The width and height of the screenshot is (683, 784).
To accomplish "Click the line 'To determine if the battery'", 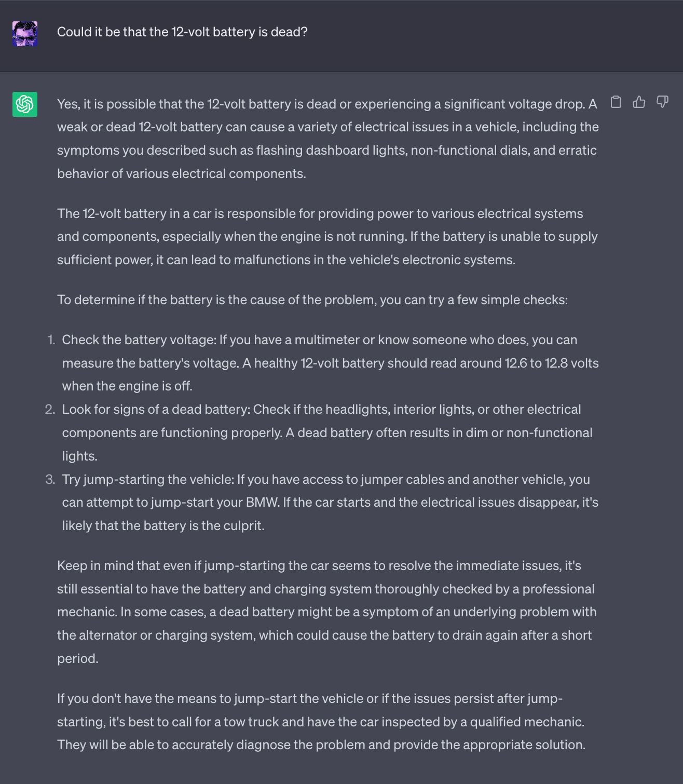I will [312, 300].
